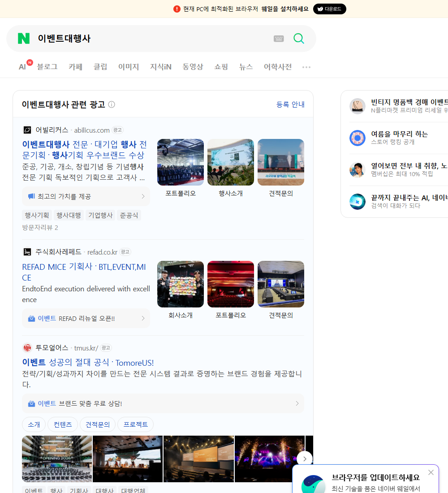The width and height of the screenshot is (448, 493).
Task: Open the 이벤트대행사 전문 대기업 행사 ad title
Action: tap(84, 150)
